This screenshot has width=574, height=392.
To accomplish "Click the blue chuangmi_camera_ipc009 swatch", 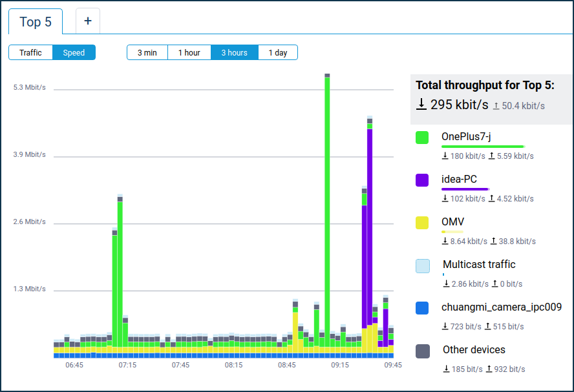I will pyautogui.click(x=422, y=308).
